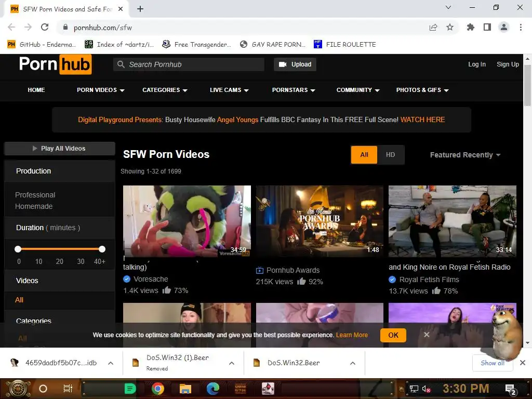Open the Voresache channel link
Screen dimensions: 532x399
click(x=151, y=279)
